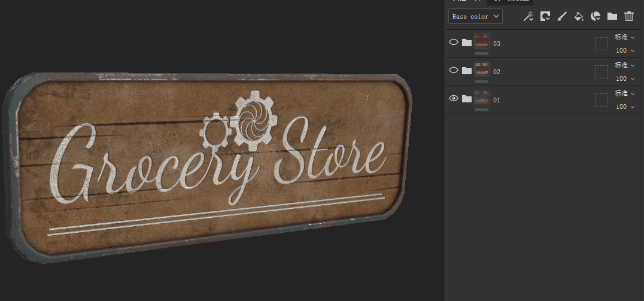Click the 03 layer thumbnail

click(482, 41)
